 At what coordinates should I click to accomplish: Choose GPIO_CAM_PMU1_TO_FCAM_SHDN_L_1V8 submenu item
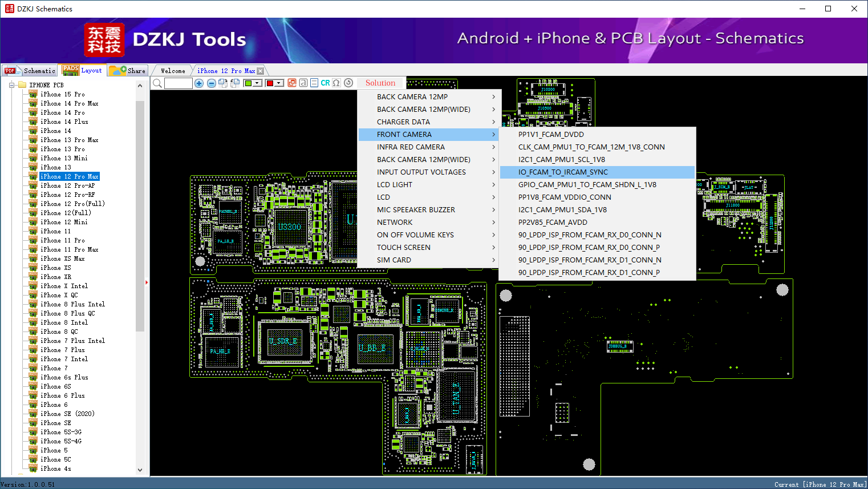coord(597,185)
